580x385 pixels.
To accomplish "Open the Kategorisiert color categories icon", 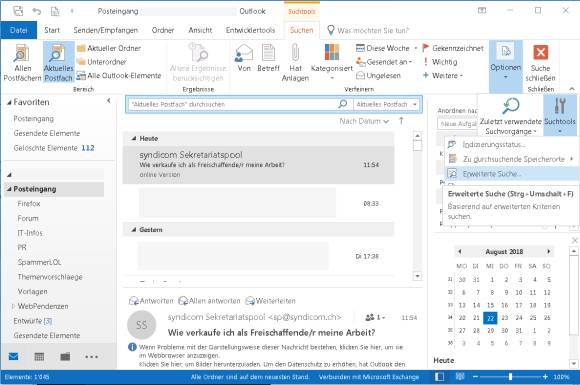I will pyautogui.click(x=331, y=52).
